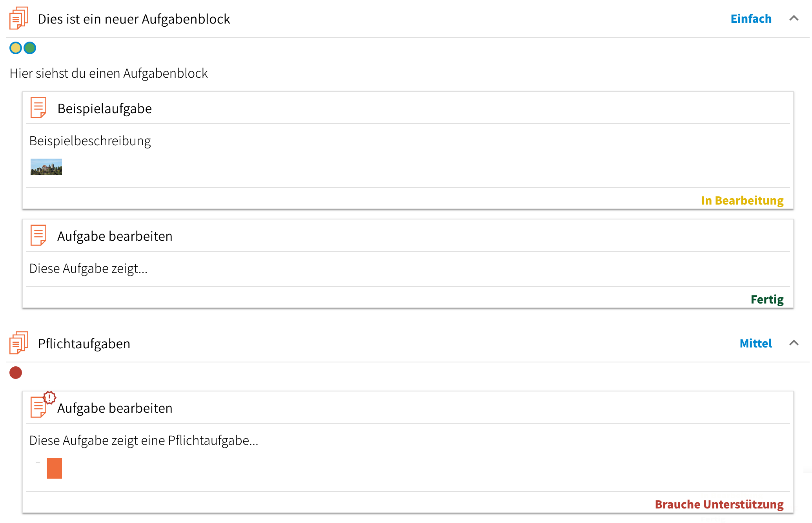Image resolution: width=812 pixels, height=523 pixels.
Task: Click the 'Einfach' difficulty label
Action: [751, 19]
